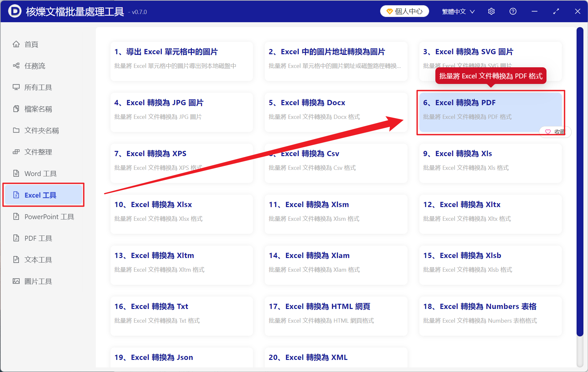Select 檔案名稱 in sidebar

[x=43, y=109]
